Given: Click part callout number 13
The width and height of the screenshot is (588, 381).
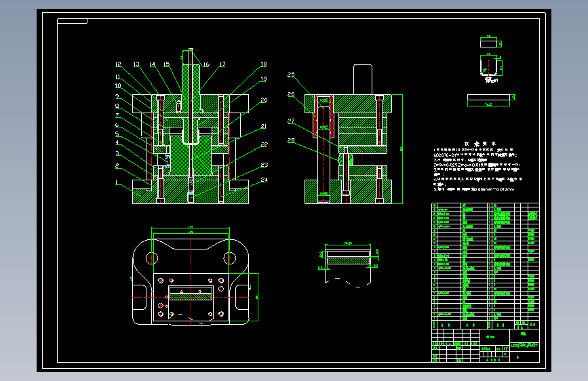Looking at the screenshot, I should click(x=136, y=64).
